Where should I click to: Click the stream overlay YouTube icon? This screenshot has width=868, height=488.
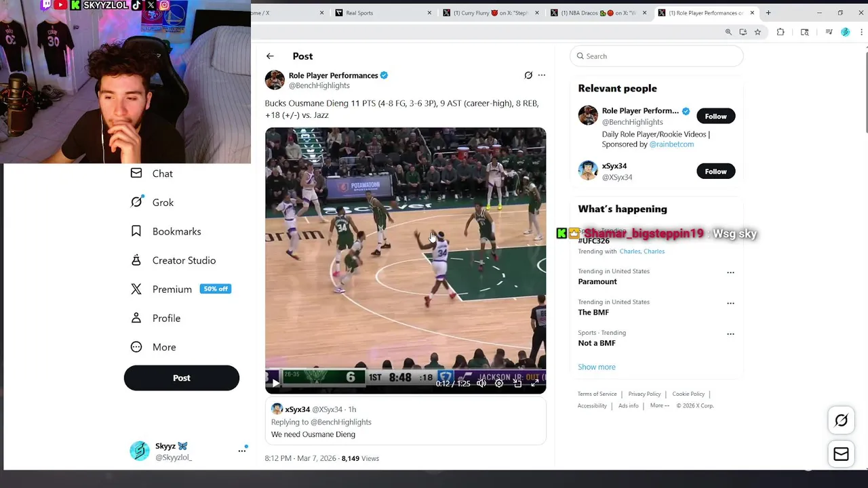click(x=60, y=5)
